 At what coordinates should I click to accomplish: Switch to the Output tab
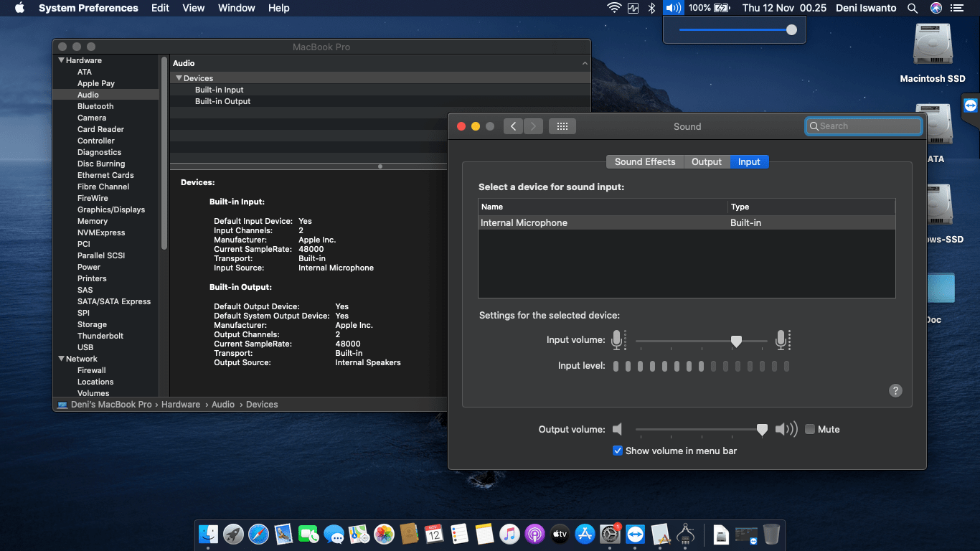pyautogui.click(x=707, y=162)
